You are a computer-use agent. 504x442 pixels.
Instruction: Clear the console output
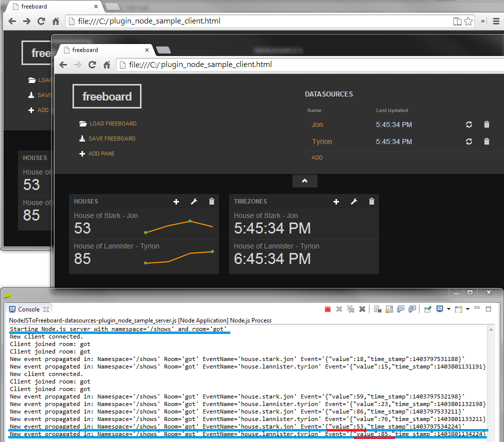377,309
